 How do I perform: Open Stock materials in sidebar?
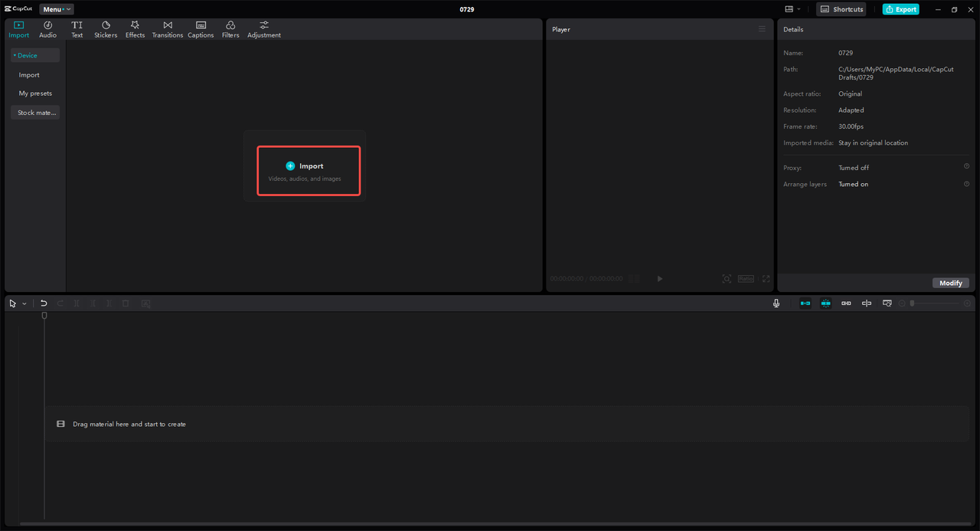click(35, 113)
